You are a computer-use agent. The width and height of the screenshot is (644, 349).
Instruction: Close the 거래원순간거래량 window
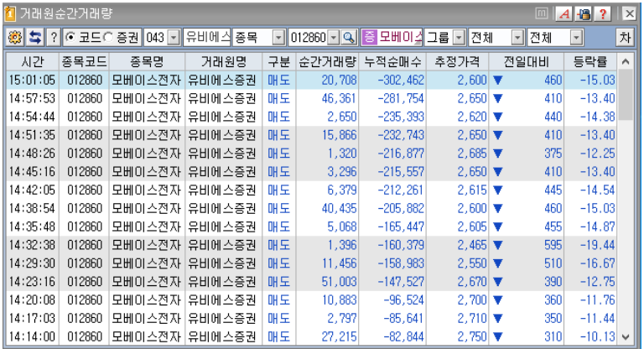(629, 14)
